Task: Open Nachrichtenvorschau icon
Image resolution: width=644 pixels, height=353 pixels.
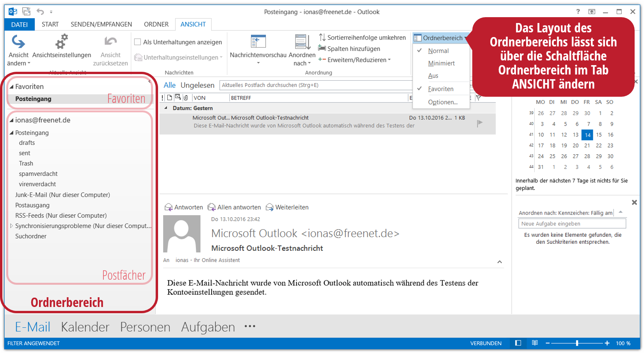Action: point(258,41)
